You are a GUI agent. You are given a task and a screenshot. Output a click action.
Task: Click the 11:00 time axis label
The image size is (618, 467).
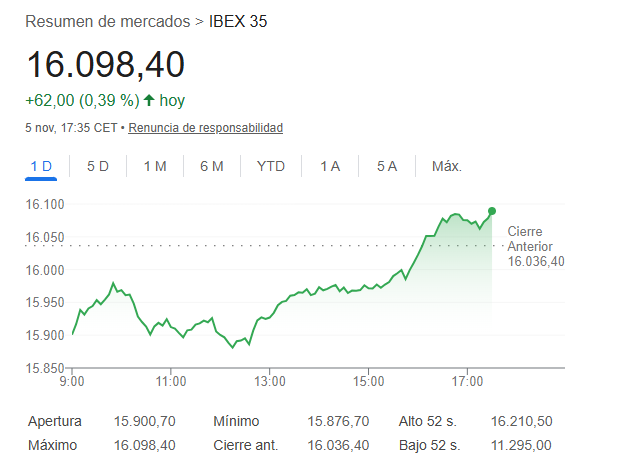[x=171, y=381]
